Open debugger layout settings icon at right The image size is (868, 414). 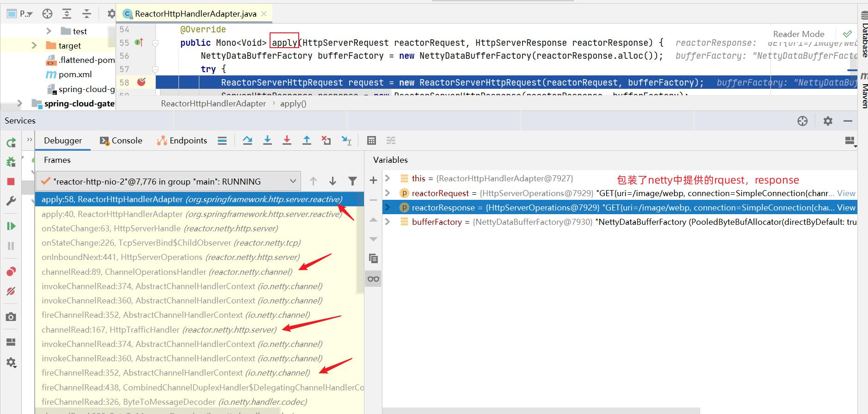(x=850, y=141)
